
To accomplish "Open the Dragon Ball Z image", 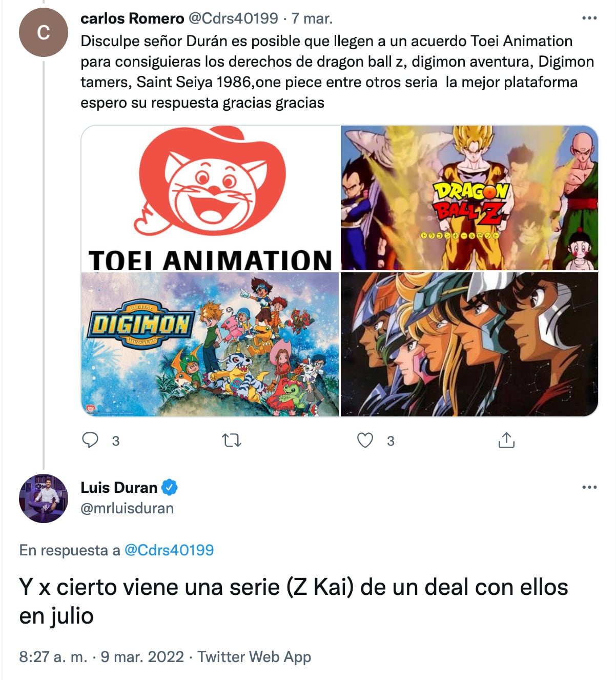I will pyautogui.click(x=469, y=198).
